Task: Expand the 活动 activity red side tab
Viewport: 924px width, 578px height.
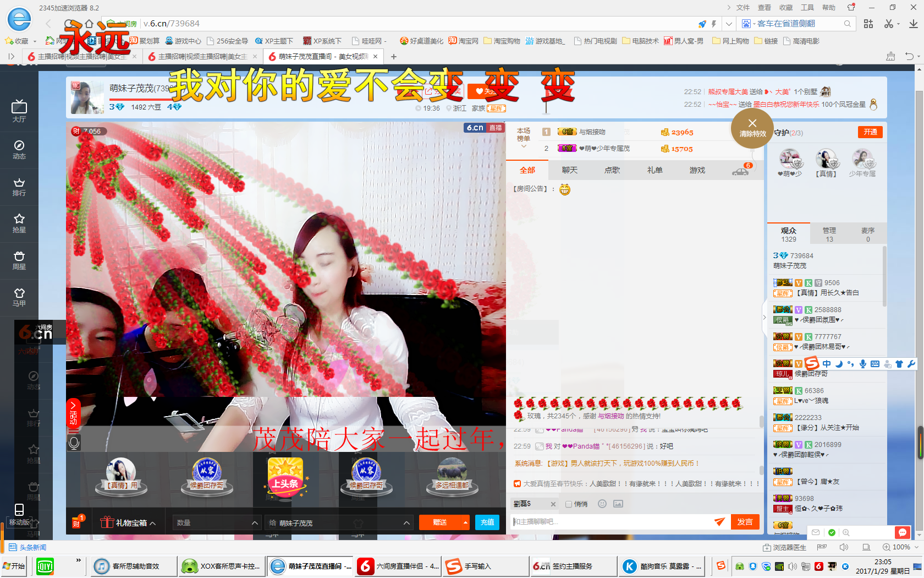Action: (73, 412)
